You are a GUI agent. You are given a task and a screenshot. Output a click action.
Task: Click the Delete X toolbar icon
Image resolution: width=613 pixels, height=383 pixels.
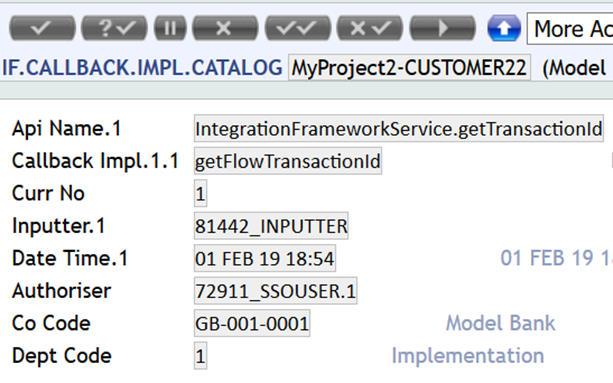(x=225, y=28)
